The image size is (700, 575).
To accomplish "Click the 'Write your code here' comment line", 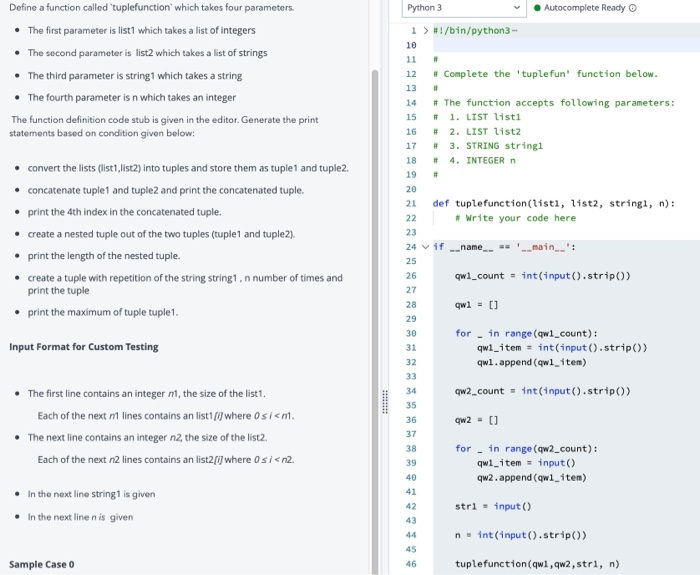I will click(515, 218).
